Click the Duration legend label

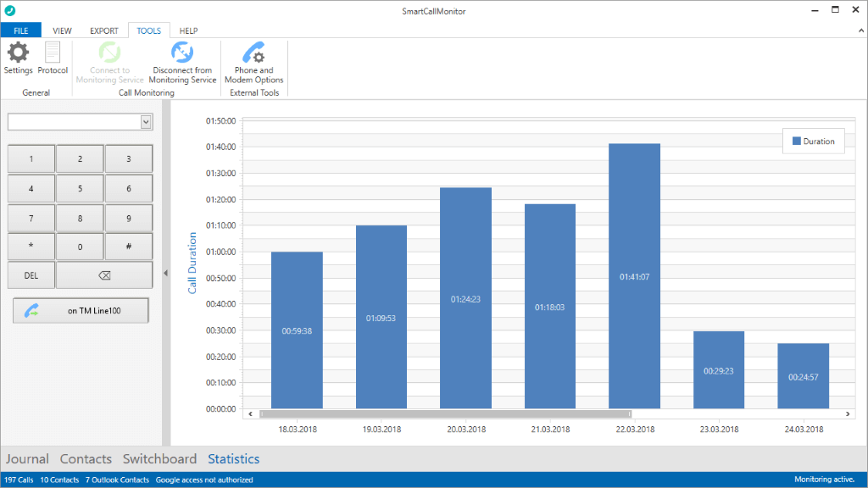click(819, 141)
